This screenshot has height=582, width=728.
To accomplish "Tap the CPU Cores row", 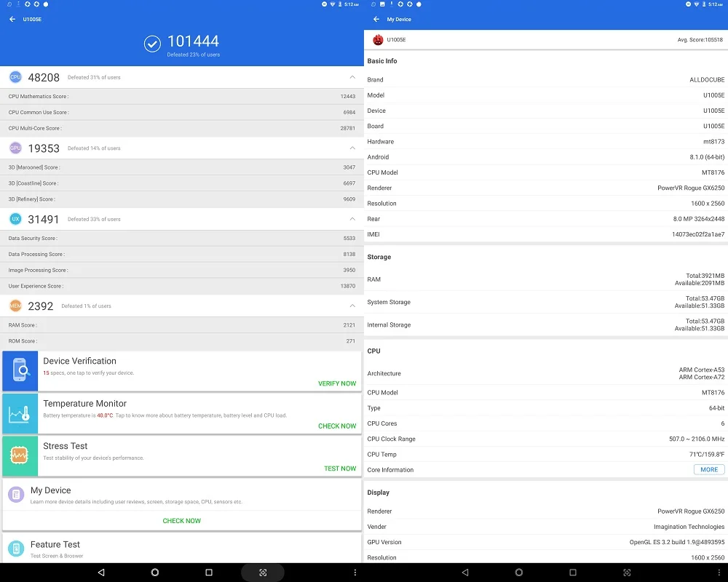I will 546,423.
